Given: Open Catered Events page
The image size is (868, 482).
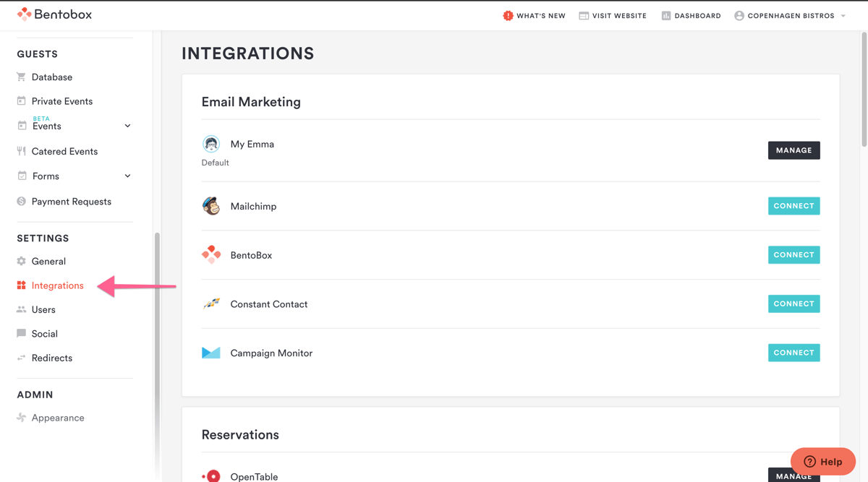Looking at the screenshot, I should click(64, 151).
